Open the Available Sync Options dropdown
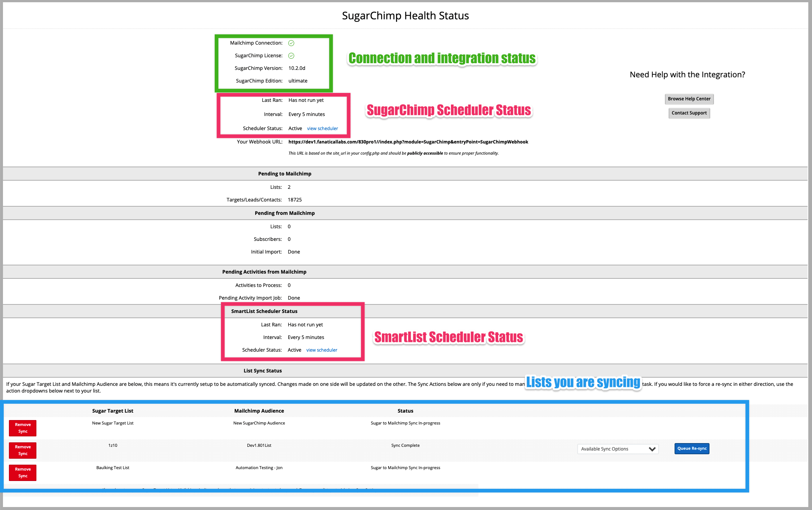This screenshot has height=510, width=812. pos(618,449)
